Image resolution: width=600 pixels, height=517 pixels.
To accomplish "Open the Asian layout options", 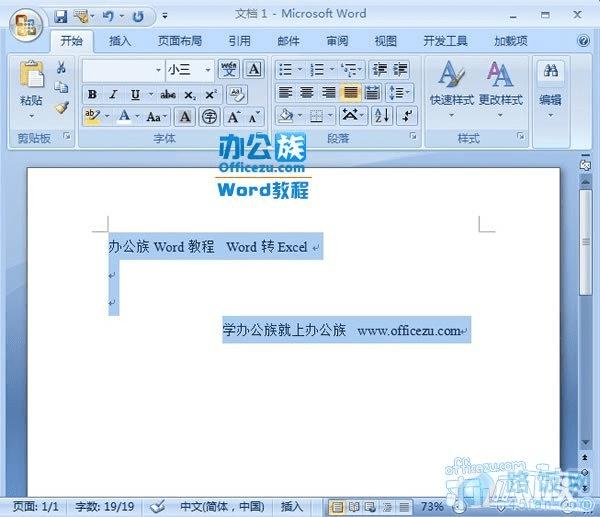I will (x=353, y=116).
